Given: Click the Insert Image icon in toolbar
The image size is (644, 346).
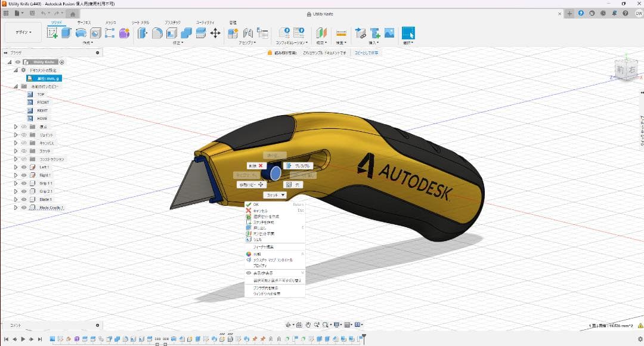Looking at the screenshot, I should tap(389, 33).
